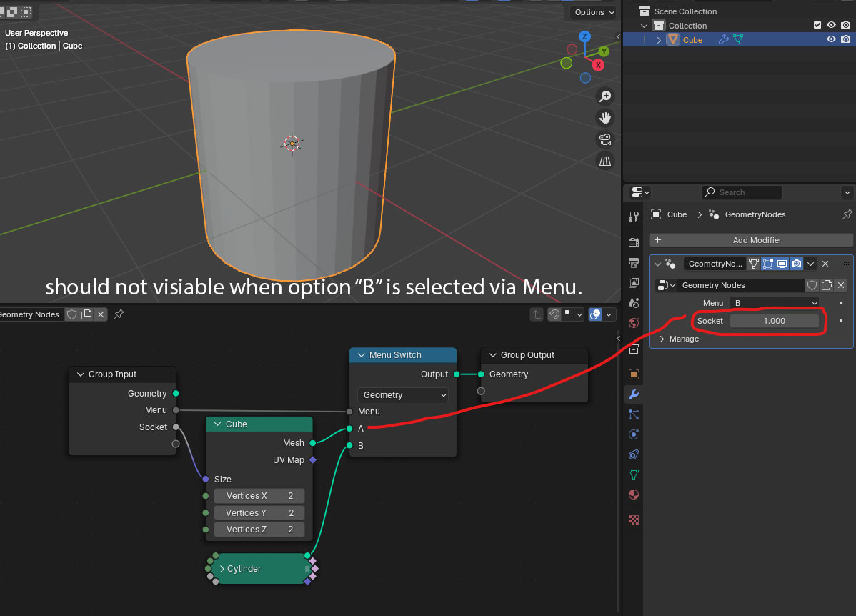856x616 pixels.
Task: Open the viewport Options menu
Action: tap(594, 12)
